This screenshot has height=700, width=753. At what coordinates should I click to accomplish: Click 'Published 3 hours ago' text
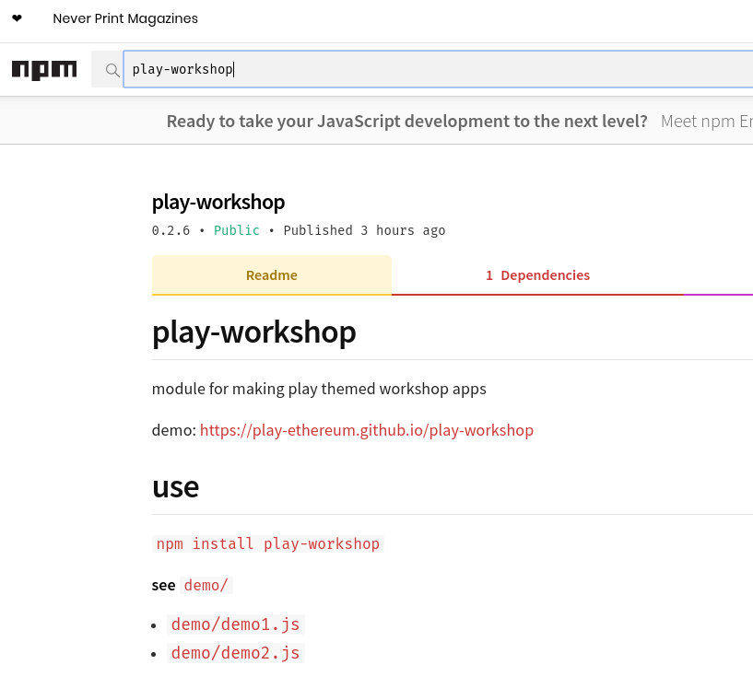[x=364, y=230]
